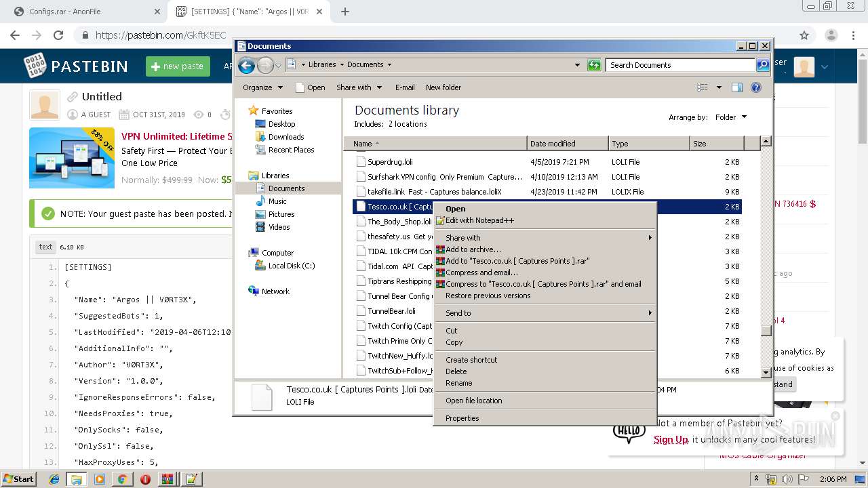Open the Desktop favorite in navigation pane

click(x=281, y=124)
